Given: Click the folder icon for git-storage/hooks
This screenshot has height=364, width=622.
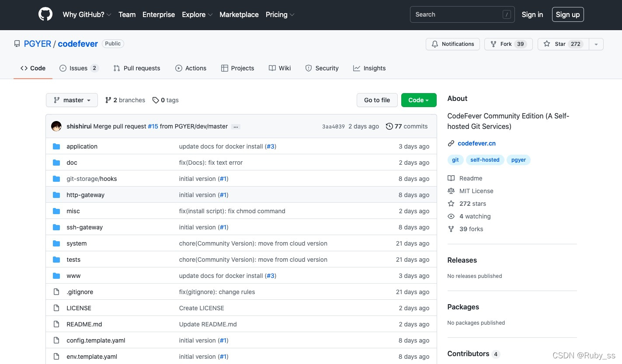Looking at the screenshot, I should [56, 179].
